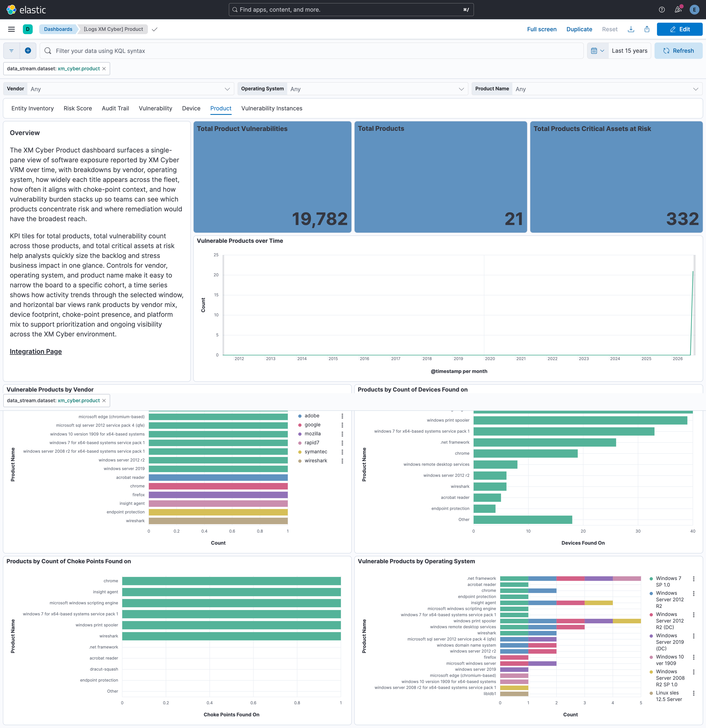Remove the lower sticky xm_cyber.product filter
Viewport: 706px width, 728px height.
pyautogui.click(x=104, y=400)
